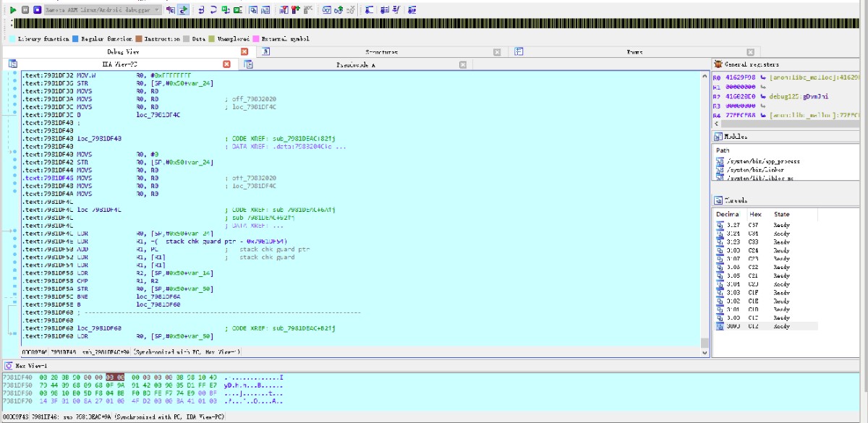
Task: Close the Structures tab
Action: (x=497, y=52)
